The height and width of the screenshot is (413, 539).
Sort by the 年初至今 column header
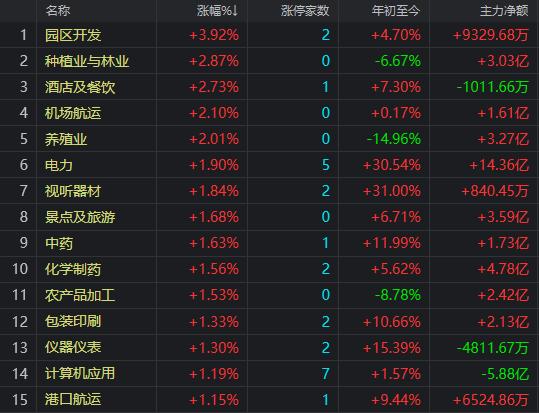click(396, 11)
